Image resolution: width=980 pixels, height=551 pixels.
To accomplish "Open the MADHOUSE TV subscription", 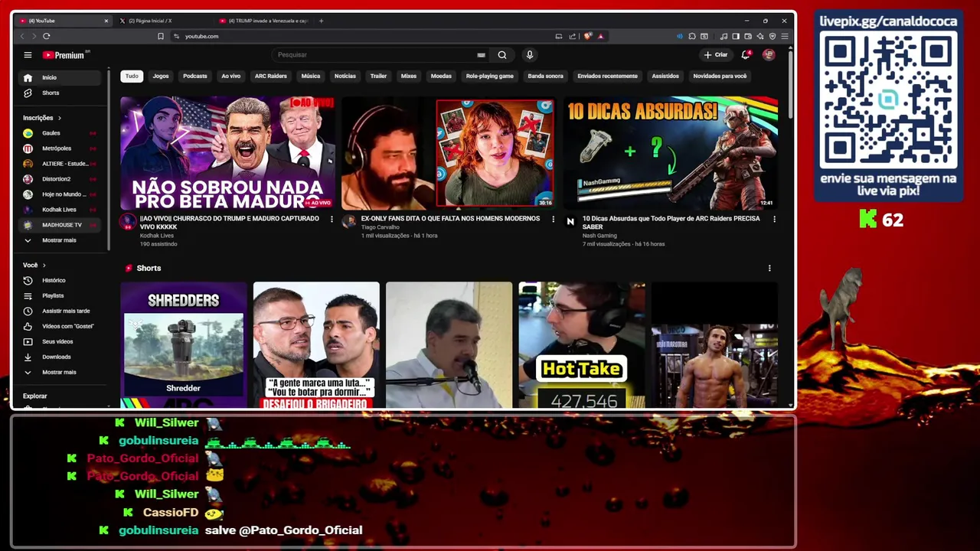I will pyautogui.click(x=60, y=225).
